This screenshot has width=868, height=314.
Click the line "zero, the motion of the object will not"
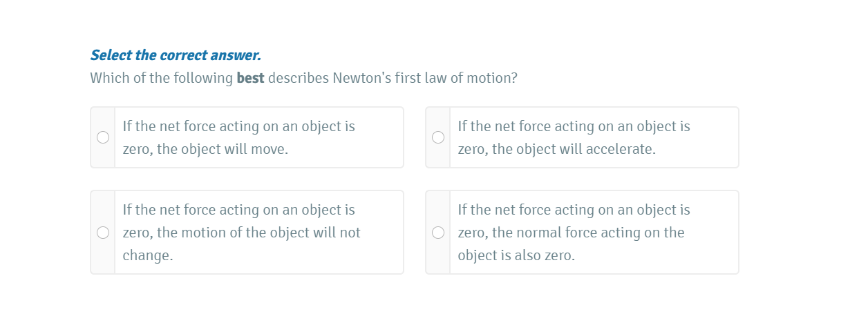(x=241, y=233)
